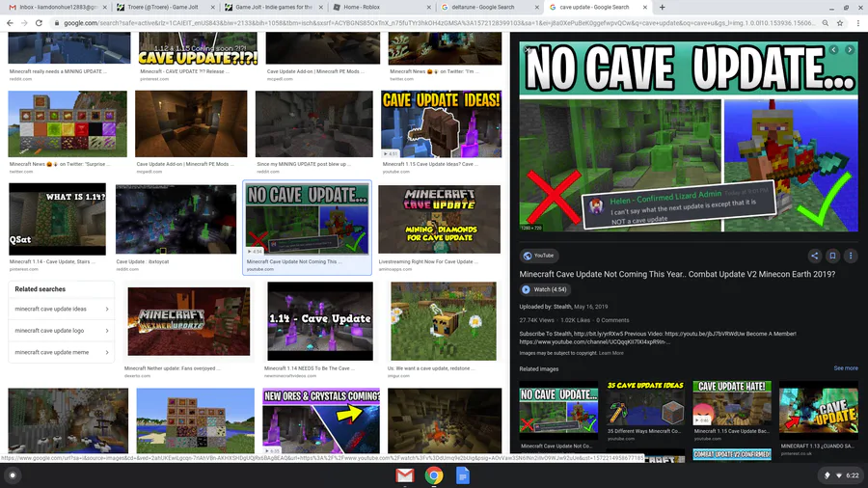The image size is (868, 488).
Task: Open MINECRAFT 1.13 ¿CUANDO SA... related image
Action: [x=819, y=411]
